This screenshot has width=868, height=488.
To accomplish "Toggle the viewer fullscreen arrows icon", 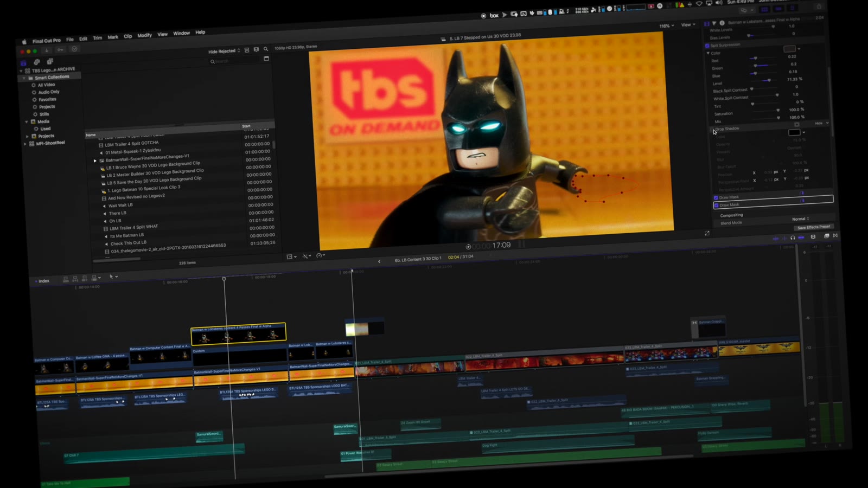I will point(707,233).
